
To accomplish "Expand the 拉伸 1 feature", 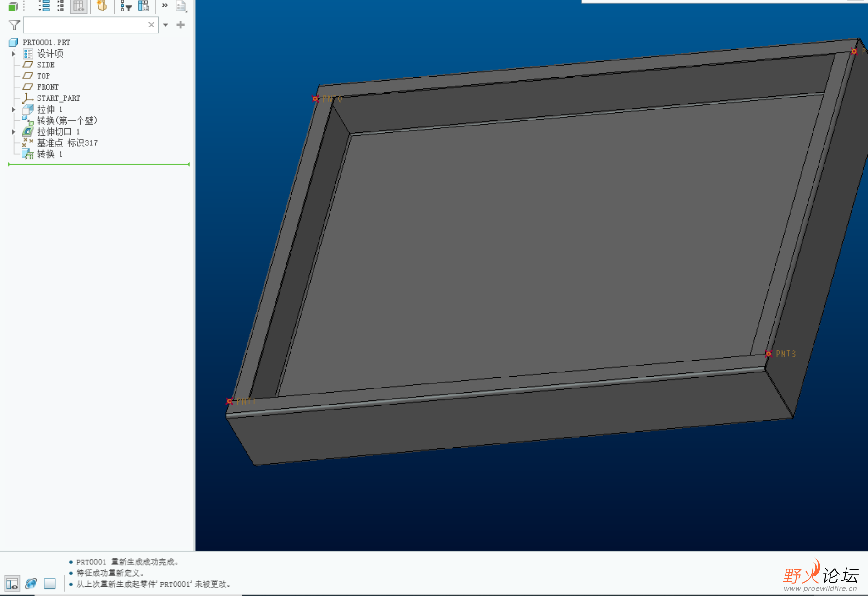I will (14, 109).
